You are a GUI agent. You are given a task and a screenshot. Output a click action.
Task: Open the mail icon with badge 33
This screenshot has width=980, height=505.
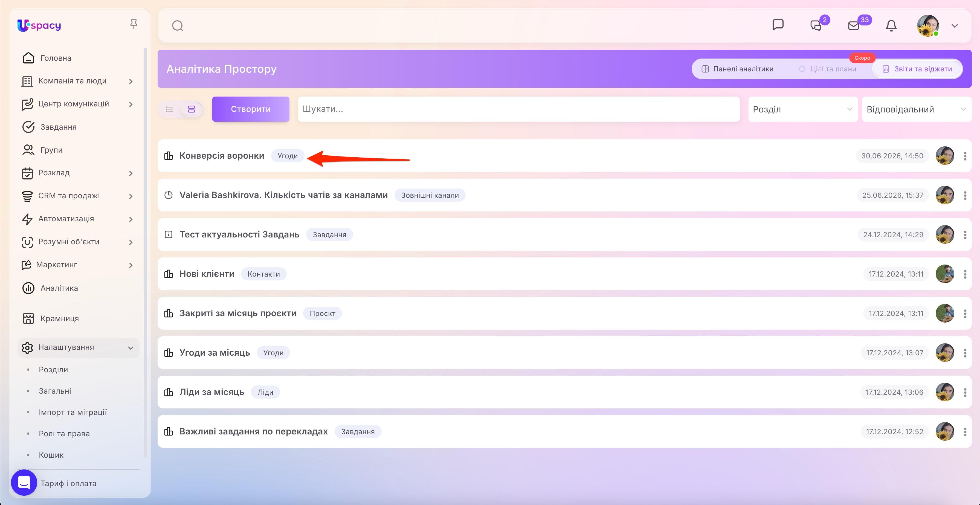coord(854,25)
